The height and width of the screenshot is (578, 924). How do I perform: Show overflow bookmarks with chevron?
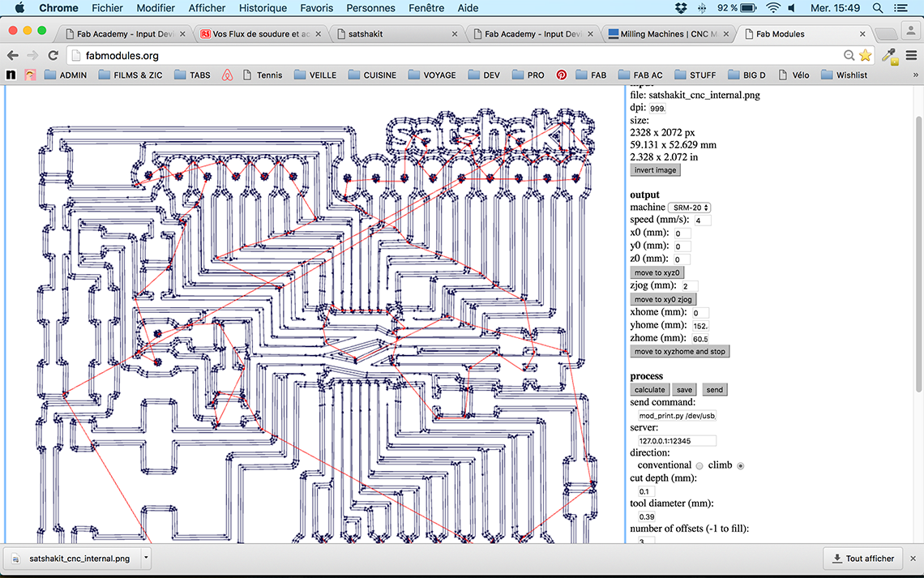[915, 75]
